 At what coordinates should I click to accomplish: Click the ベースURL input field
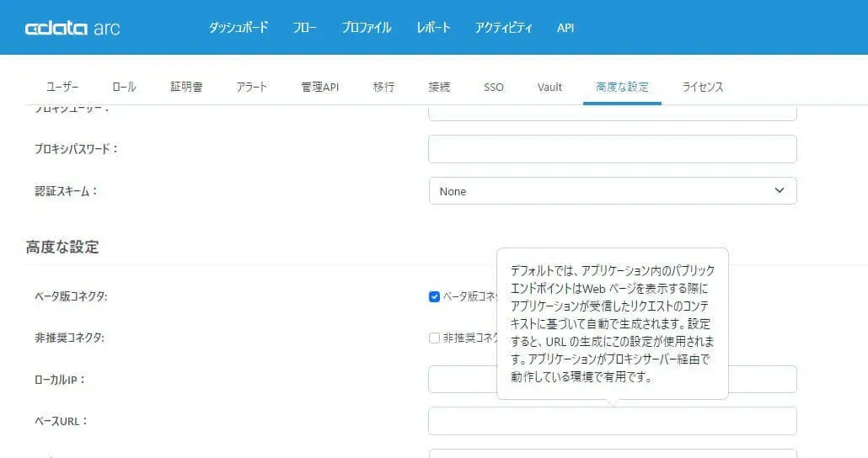pyautogui.click(x=613, y=421)
